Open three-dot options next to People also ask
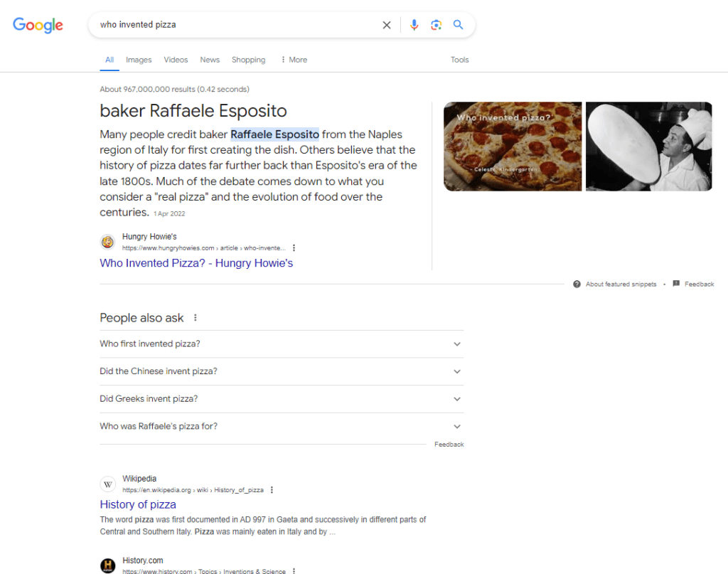The width and height of the screenshot is (728, 574). [196, 318]
